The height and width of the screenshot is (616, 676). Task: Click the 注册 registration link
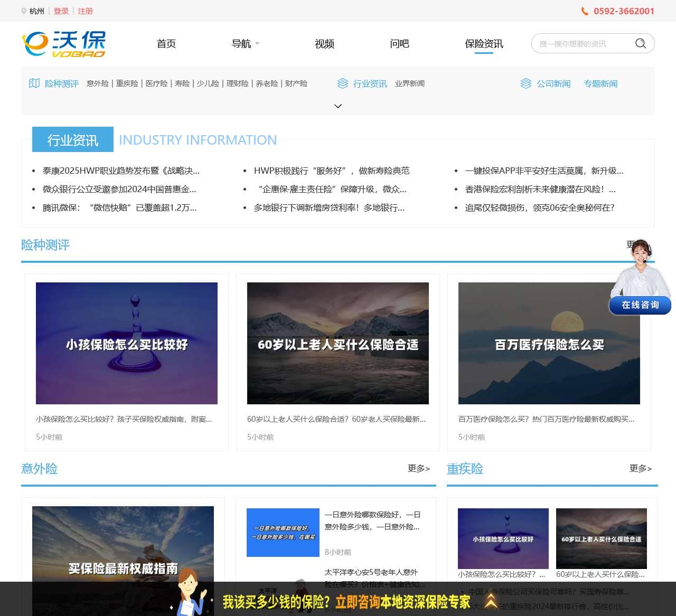(85, 11)
